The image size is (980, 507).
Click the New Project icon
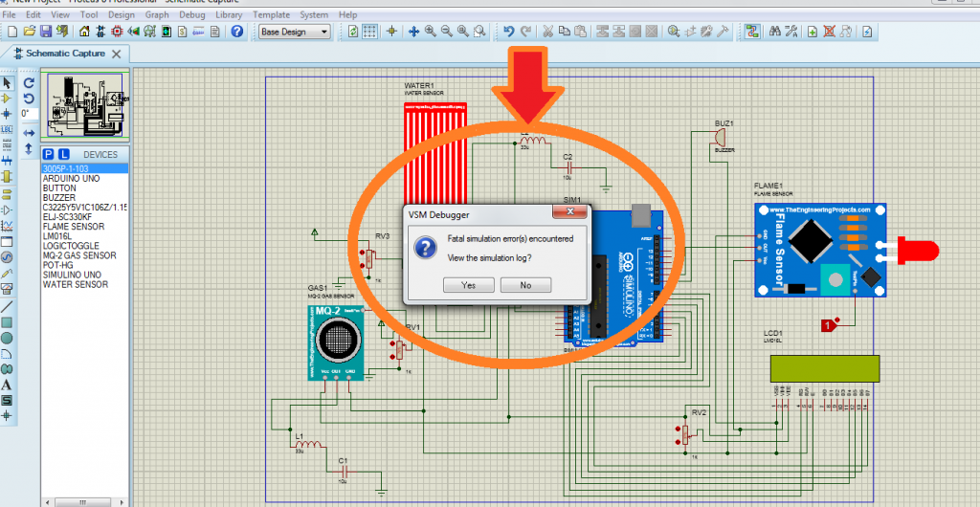click(x=13, y=32)
